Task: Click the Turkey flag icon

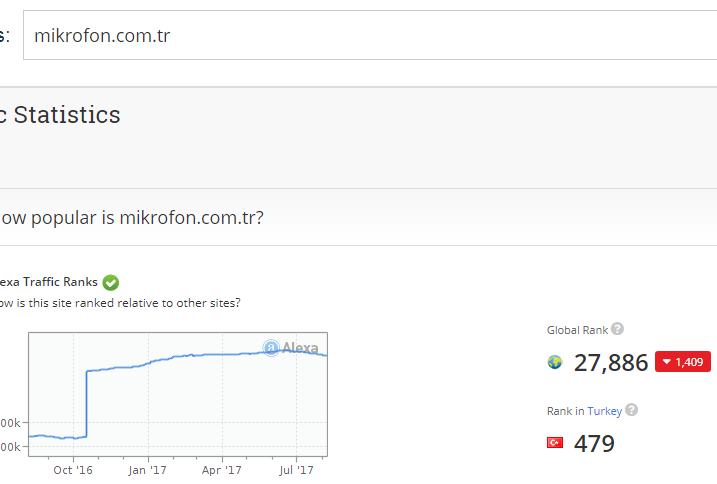Action: coord(555,443)
